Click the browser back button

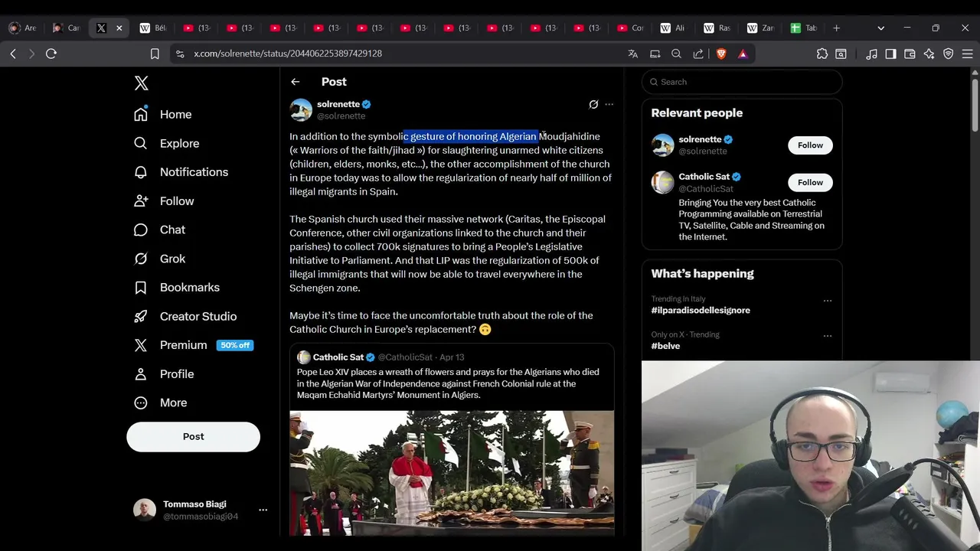pos(13,54)
